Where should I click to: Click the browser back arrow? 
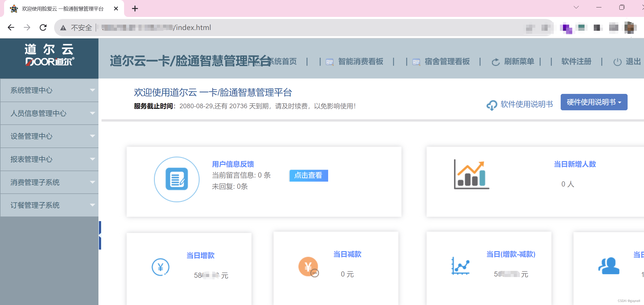pos(11,27)
